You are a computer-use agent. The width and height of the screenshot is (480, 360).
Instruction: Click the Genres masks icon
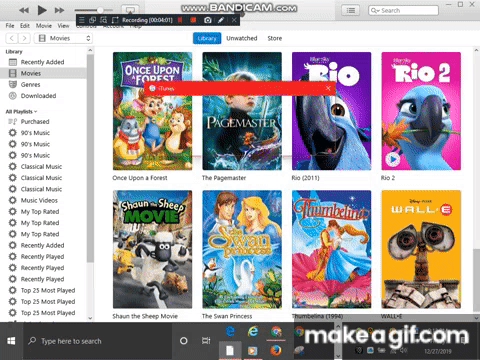(x=13, y=84)
